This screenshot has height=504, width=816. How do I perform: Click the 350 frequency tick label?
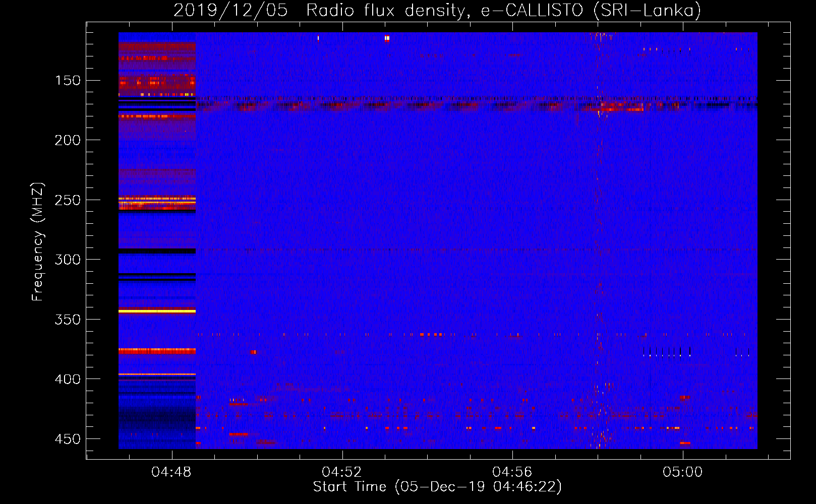click(x=68, y=320)
